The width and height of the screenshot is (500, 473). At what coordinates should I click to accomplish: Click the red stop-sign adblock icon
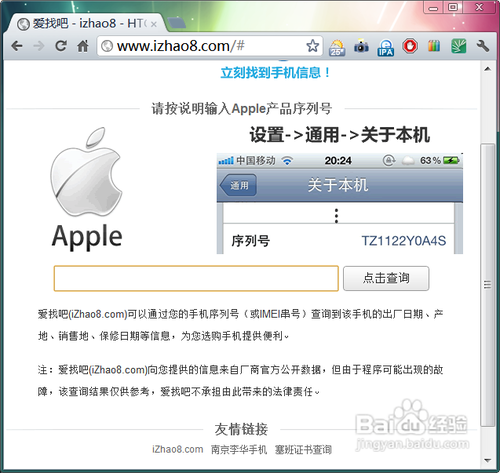click(410, 46)
